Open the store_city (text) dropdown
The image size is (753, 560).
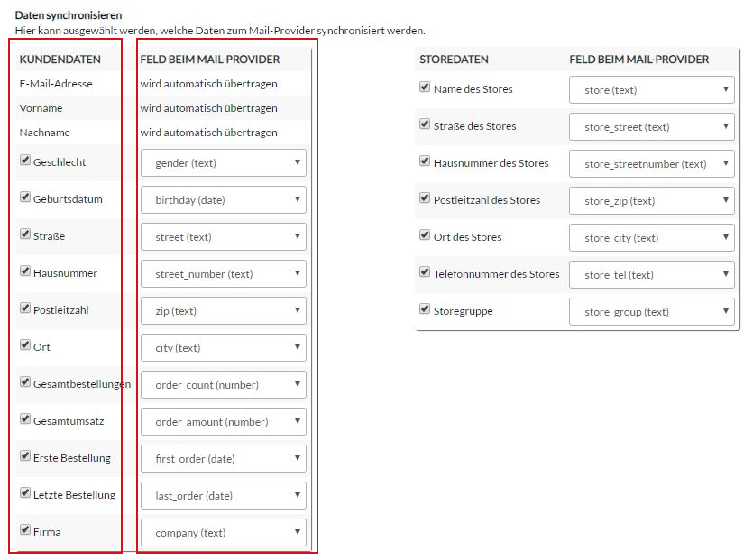(652, 238)
